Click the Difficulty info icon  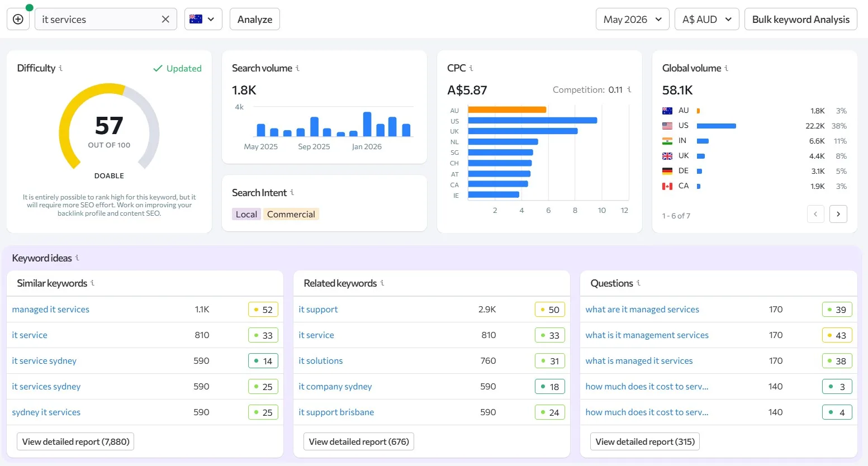(x=61, y=68)
